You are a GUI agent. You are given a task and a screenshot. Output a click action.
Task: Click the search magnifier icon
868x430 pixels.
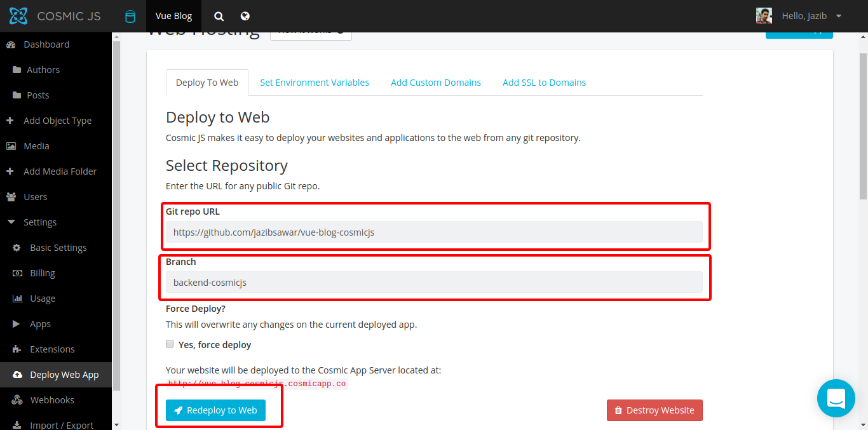(x=219, y=17)
